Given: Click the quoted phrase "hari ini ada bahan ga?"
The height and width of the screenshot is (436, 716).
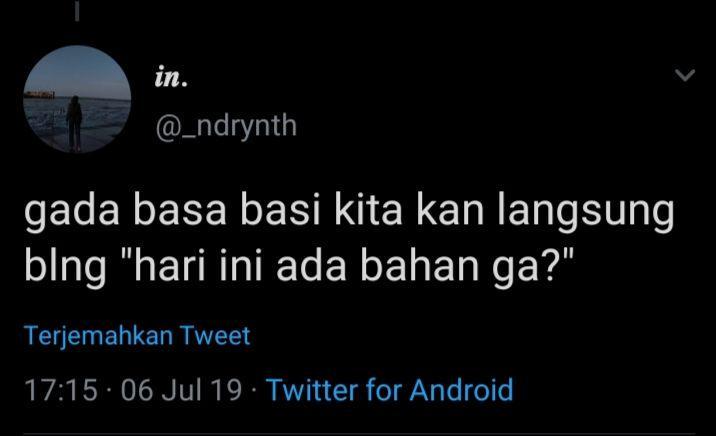Looking at the screenshot, I should pos(348,267).
